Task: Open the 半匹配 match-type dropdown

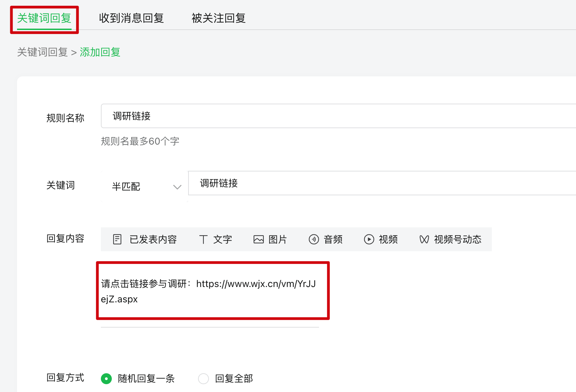Action: click(145, 186)
